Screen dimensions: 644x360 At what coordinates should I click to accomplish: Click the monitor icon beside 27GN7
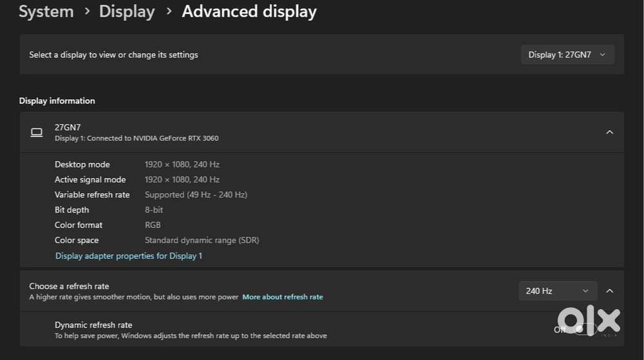[x=37, y=133]
